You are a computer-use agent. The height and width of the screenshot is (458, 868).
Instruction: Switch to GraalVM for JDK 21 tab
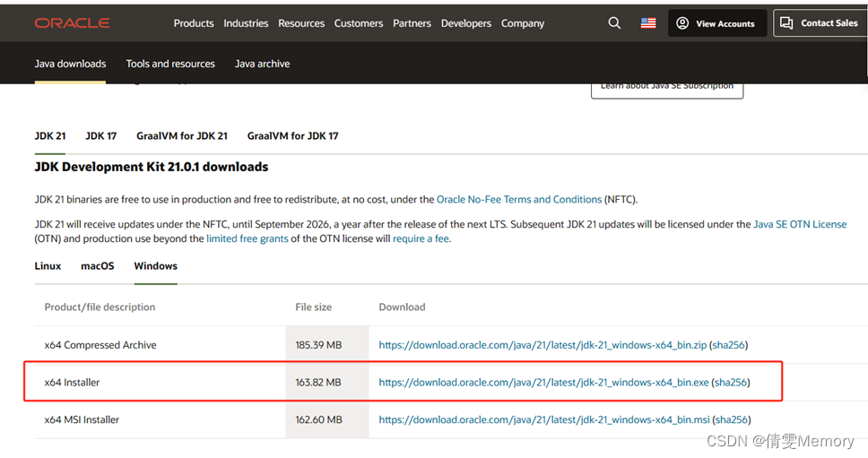182,136
